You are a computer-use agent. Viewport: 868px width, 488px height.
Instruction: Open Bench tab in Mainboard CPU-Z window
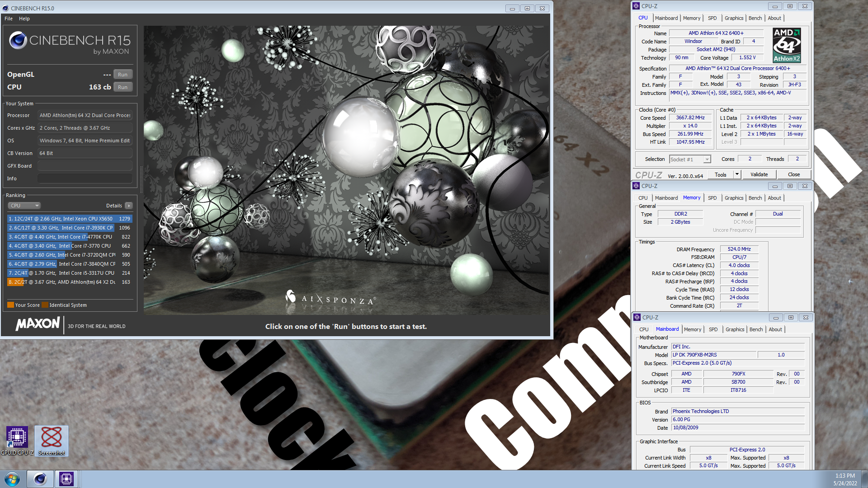pos(756,329)
